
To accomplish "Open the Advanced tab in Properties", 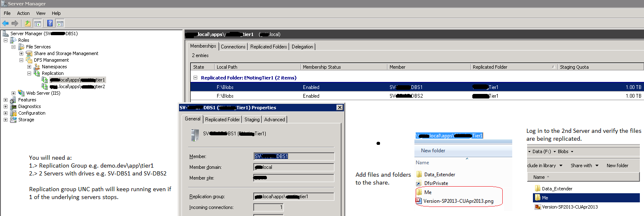I will (x=275, y=120).
